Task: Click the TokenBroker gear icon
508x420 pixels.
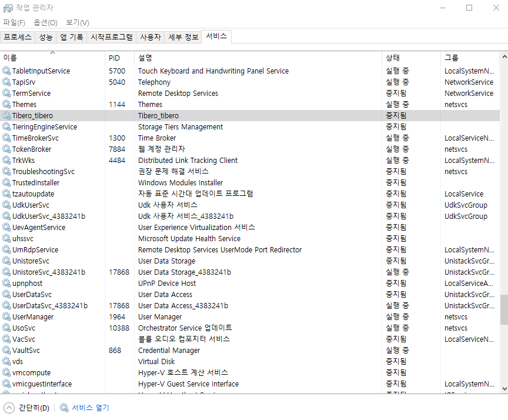Action: (6, 149)
